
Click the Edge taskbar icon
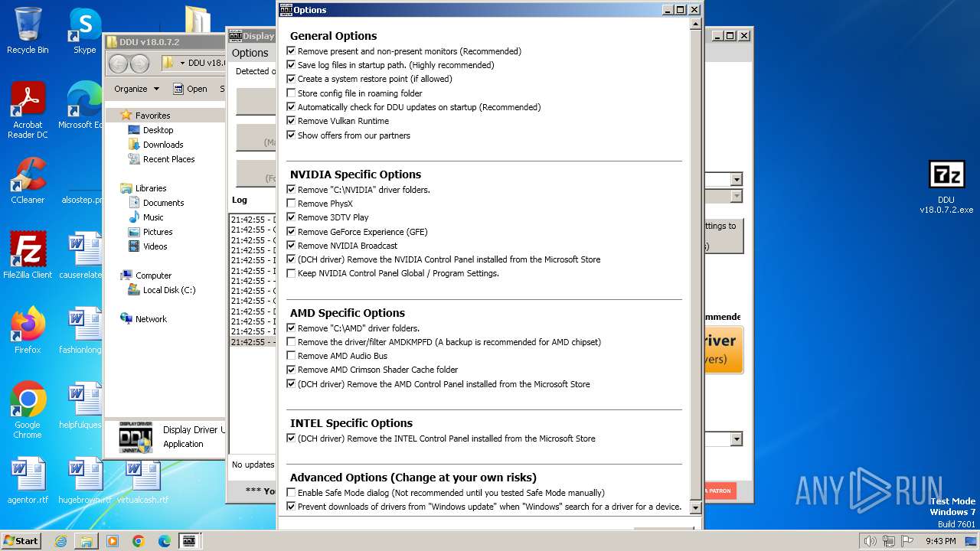165,541
